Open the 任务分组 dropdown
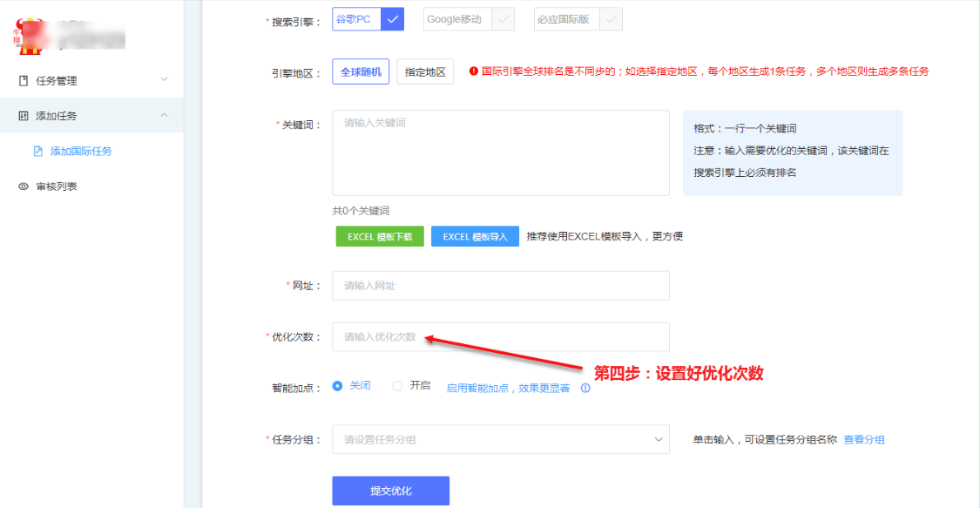The height and width of the screenshot is (508, 980). click(500, 440)
